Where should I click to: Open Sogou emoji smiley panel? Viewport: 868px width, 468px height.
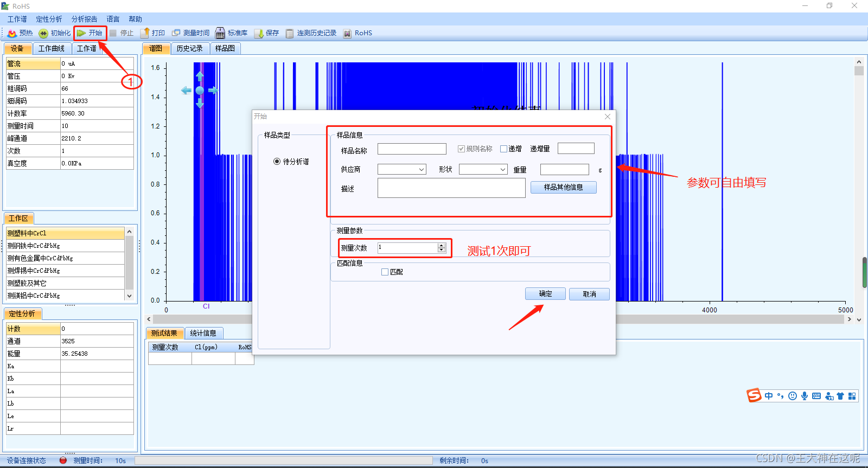[793, 396]
